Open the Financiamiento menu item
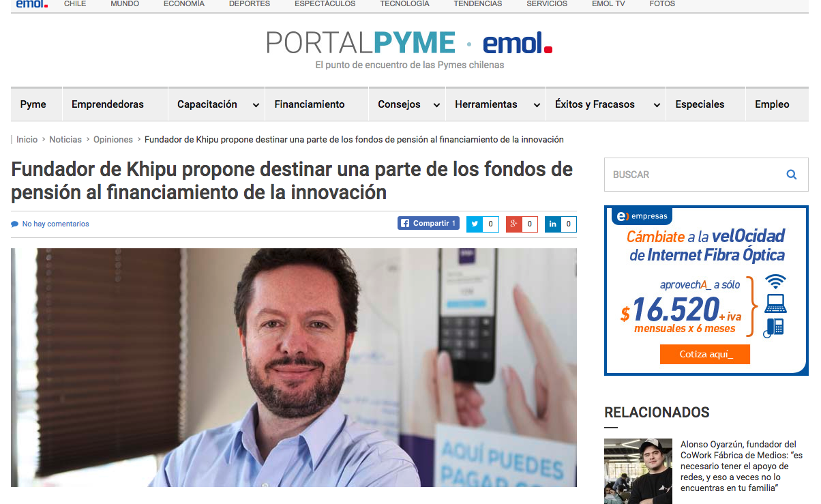 point(310,104)
